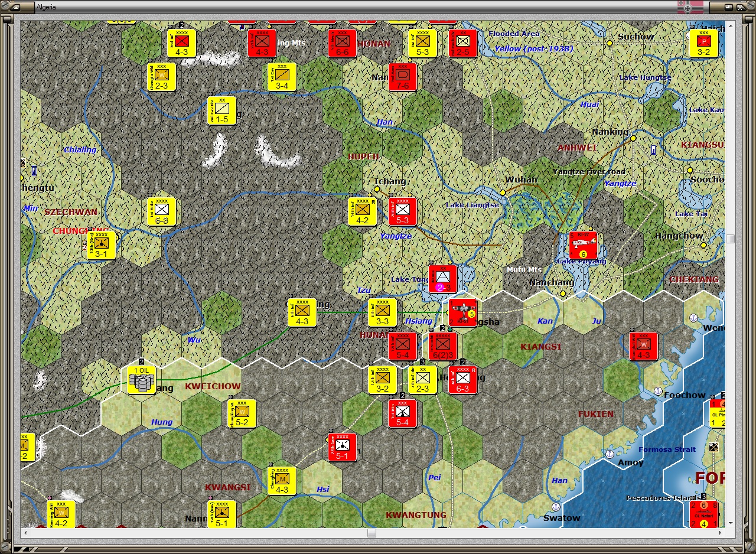The width and height of the screenshot is (756, 554).
Task: Click the red 7-6 artillery counter below Nanking
Action: click(x=402, y=76)
